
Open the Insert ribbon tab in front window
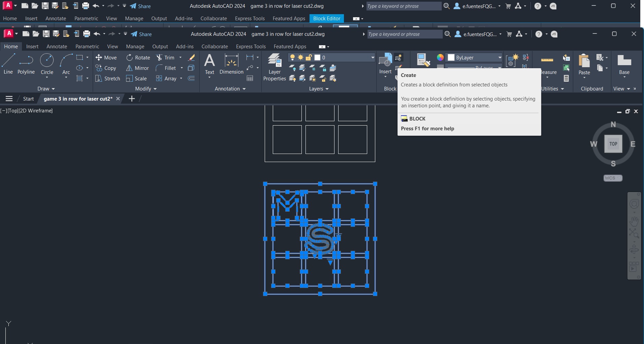click(32, 47)
